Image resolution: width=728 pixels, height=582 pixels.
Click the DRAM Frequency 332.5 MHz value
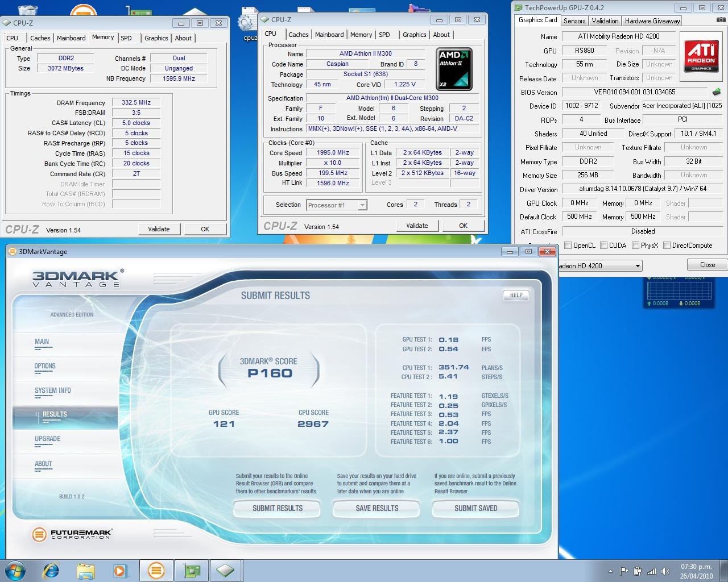coord(136,102)
